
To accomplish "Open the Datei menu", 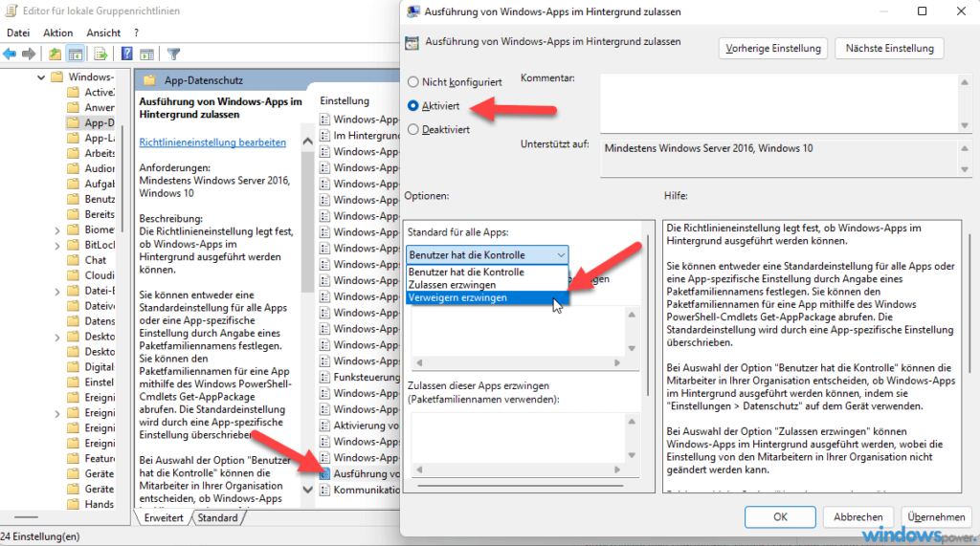I will pyautogui.click(x=18, y=33).
